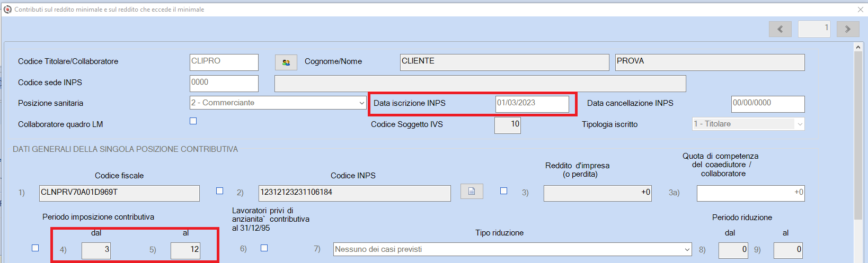Click Quota di competenza field 3a
Image resolution: width=868 pixels, height=263 pixels.
[751, 193]
